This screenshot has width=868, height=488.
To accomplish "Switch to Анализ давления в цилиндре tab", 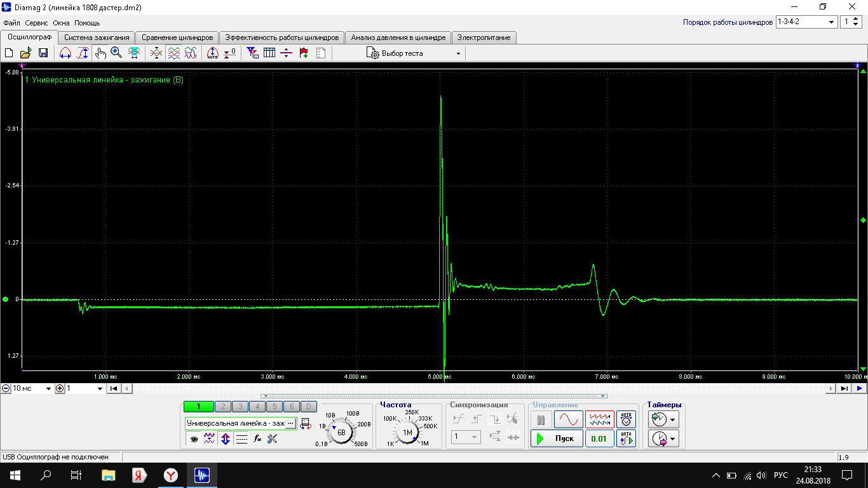I will pyautogui.click(x=398, y=37).
